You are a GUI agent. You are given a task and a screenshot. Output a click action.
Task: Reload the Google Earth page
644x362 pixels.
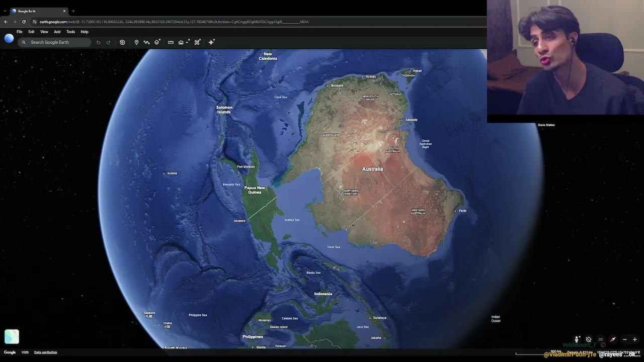[24, 22]
